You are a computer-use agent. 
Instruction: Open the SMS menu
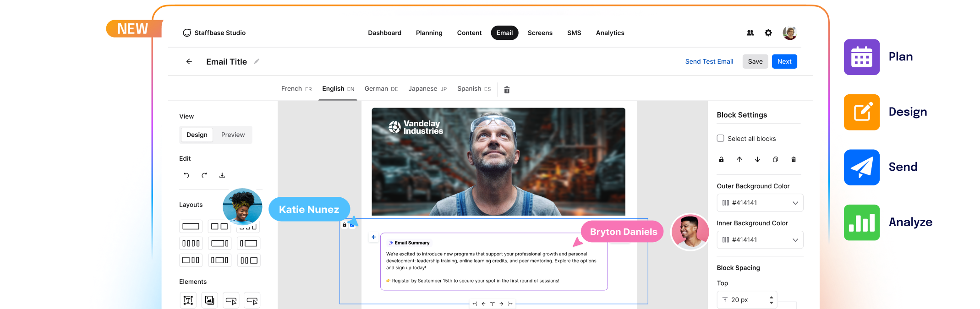tap(574, 33)
